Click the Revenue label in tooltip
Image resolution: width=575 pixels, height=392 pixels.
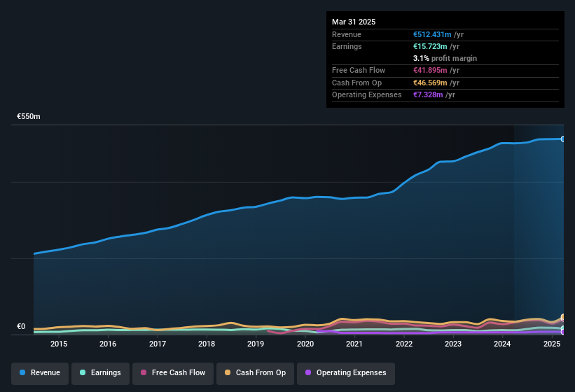(347, 34)
